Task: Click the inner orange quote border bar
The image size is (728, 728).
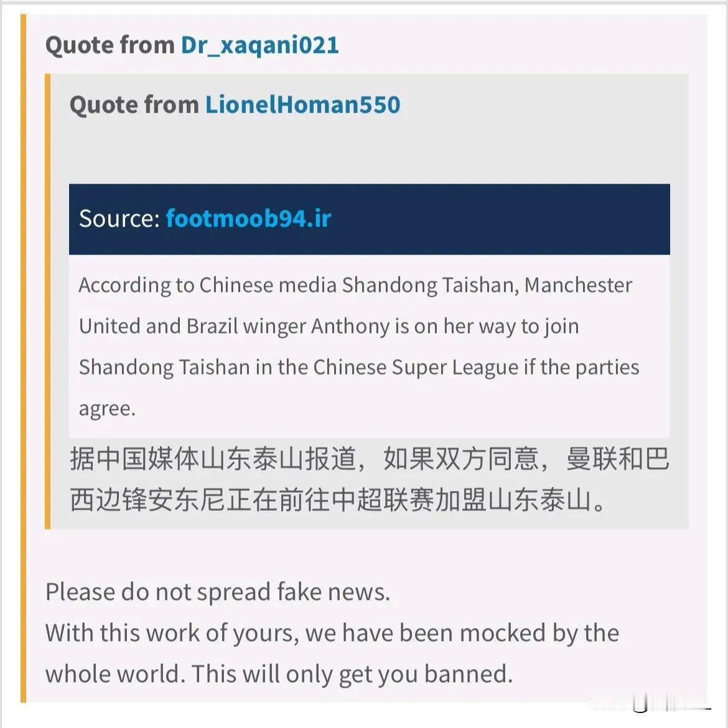Action: [x=47, y=301]
